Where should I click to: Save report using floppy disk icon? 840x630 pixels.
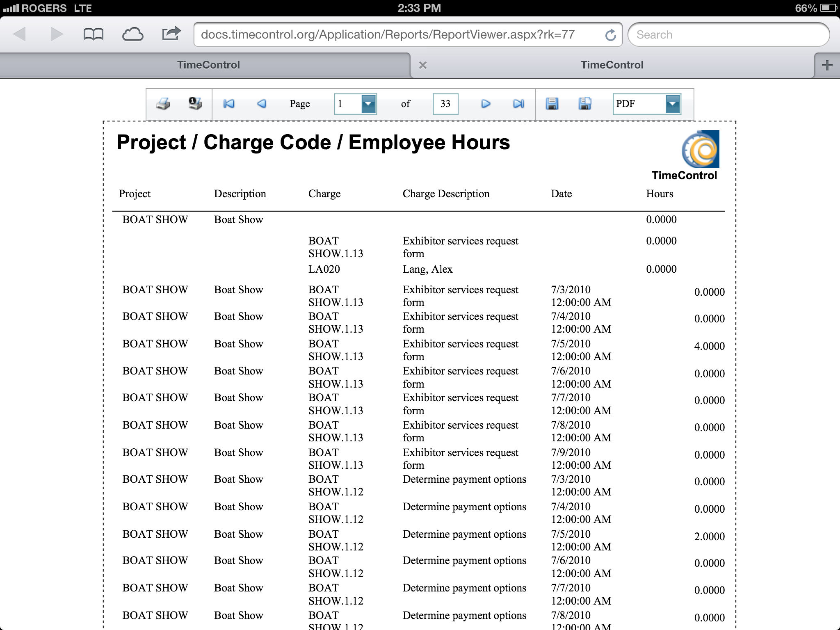[x=553, y=103]
